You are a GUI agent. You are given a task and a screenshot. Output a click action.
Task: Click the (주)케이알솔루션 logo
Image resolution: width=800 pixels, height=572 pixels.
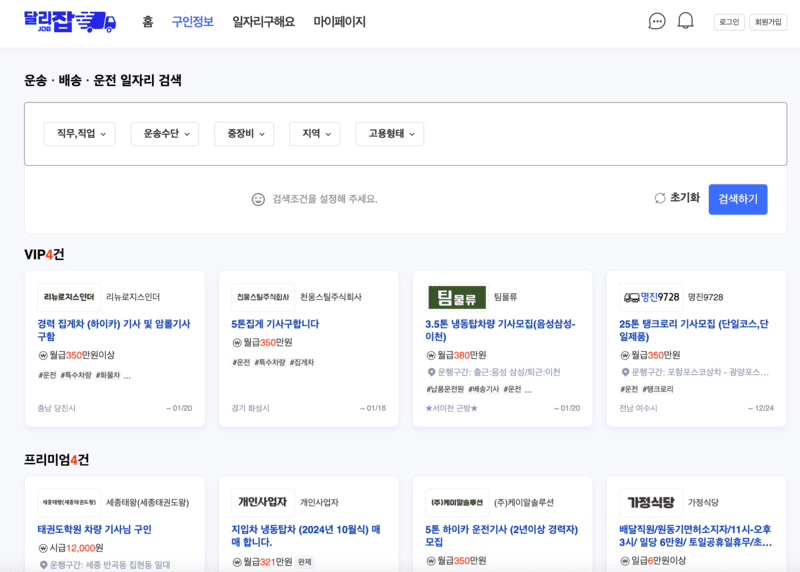tap(457, 503)
